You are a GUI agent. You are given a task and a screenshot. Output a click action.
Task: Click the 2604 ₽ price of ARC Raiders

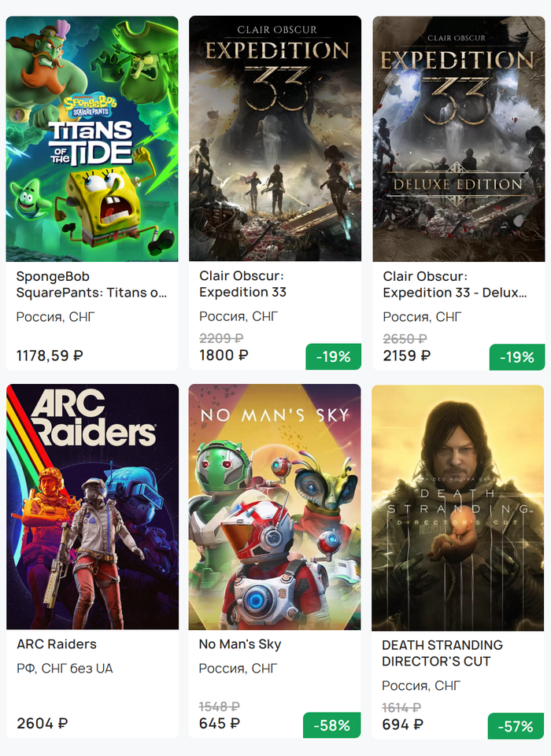[x=42, y=723]
